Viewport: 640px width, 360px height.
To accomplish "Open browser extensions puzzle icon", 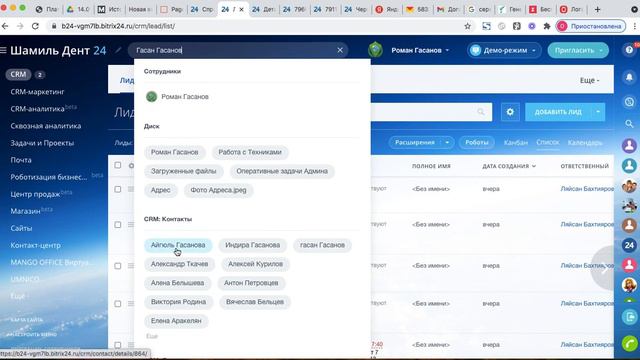I will tap(547, 26).
